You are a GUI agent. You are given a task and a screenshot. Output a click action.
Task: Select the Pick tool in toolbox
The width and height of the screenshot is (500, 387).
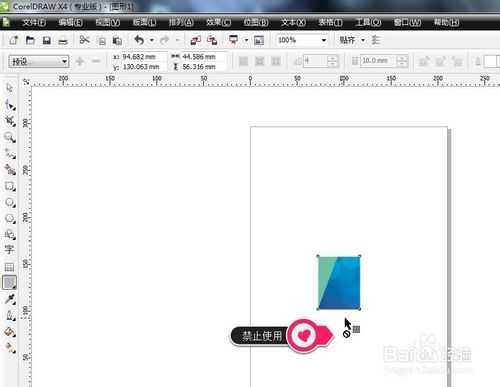(x=10, y=88)
